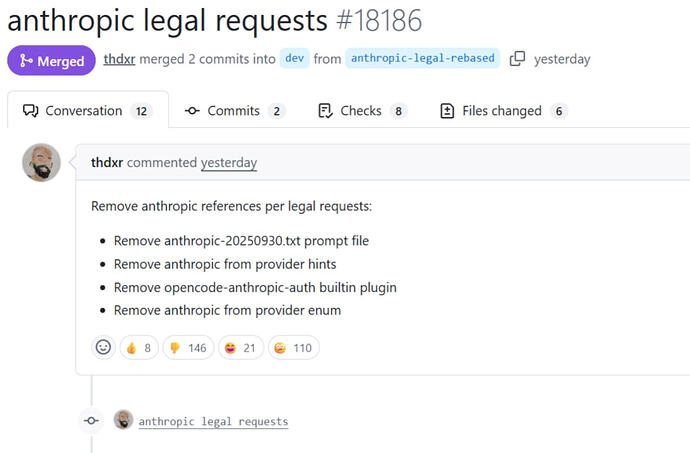Toggle the thumbs down reaction with 146

(x=188, y=348)
